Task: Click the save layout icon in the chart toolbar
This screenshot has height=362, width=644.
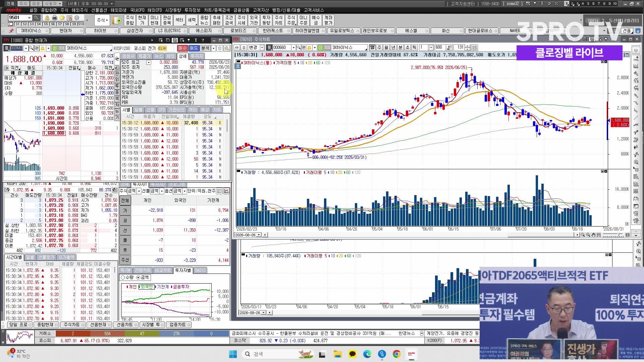Action: click(475, 48)
